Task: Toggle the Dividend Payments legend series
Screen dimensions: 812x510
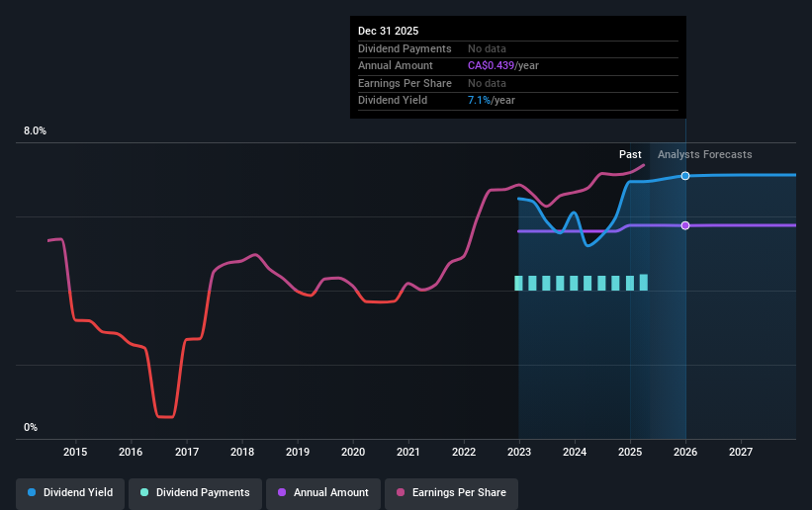Action: (x=195, y=492)
